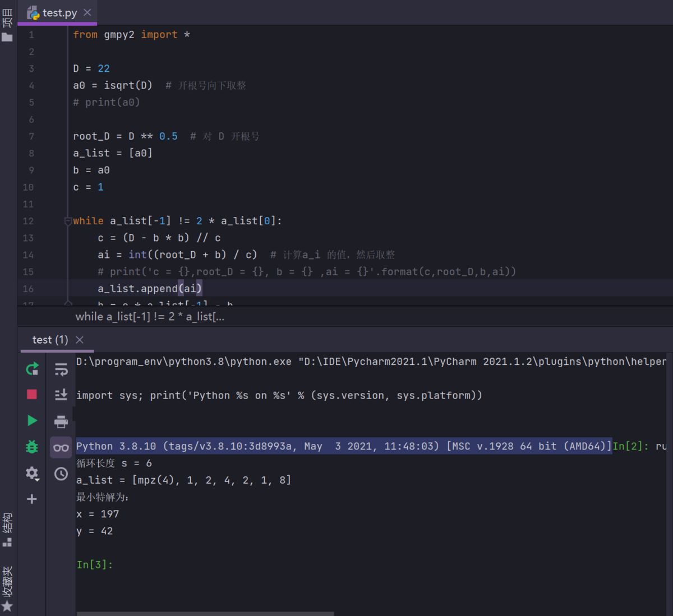Click on 'c = (D - b * b) // c'
Image resolution: width=673 pixels, height=616 pixels.
[159, 238]
